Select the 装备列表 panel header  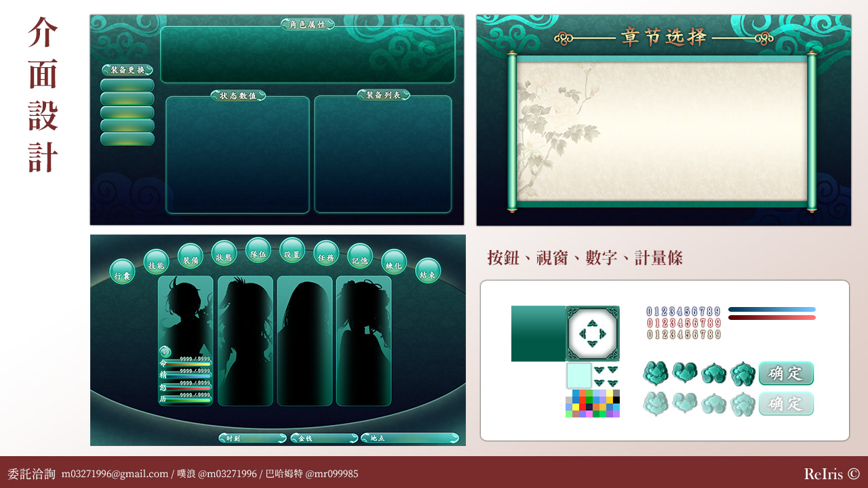(x=384, y=95)
